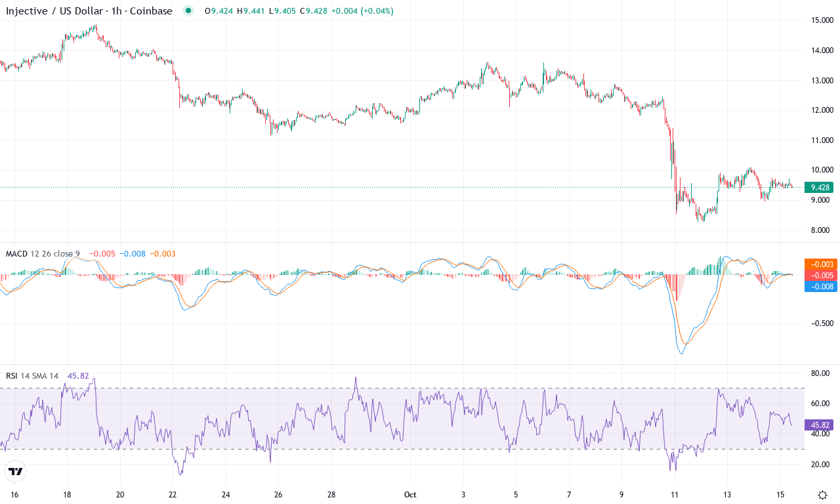Viewport: 840px width, 504px height.
Task: Click the change percentage +0.04%
Action: (x=373, y=10)
